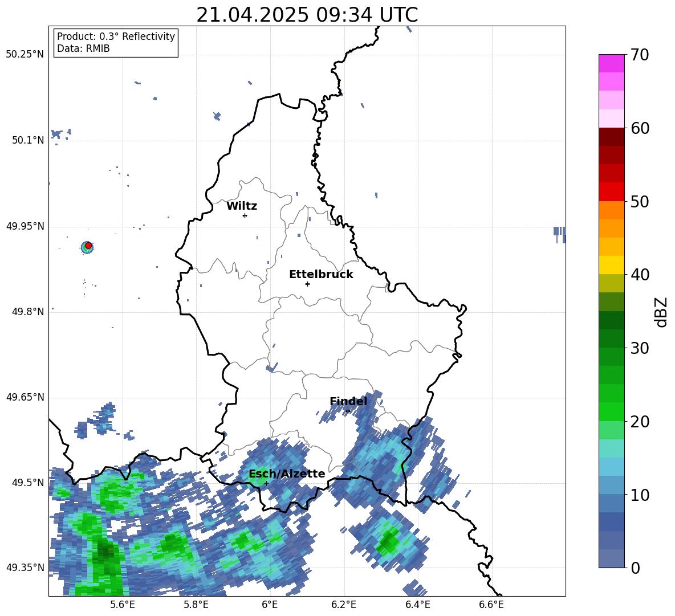Click the 6.2°E longitude label

[x=344, y=605]
